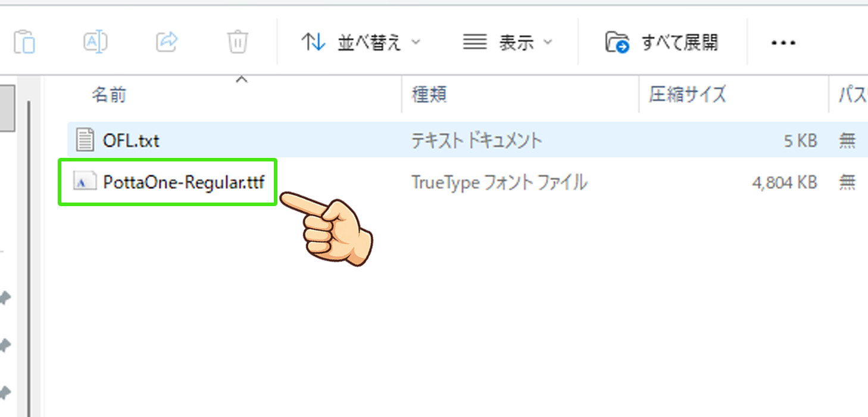868x417 pixels.
Task: Click the list view icon beside 表示
Action: click(x=474, y=42)
